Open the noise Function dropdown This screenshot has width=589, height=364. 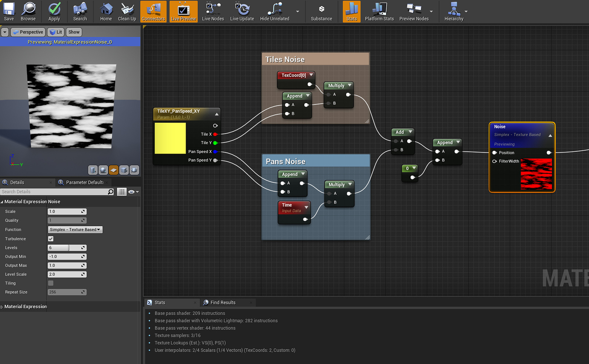(x=75, y=229)
